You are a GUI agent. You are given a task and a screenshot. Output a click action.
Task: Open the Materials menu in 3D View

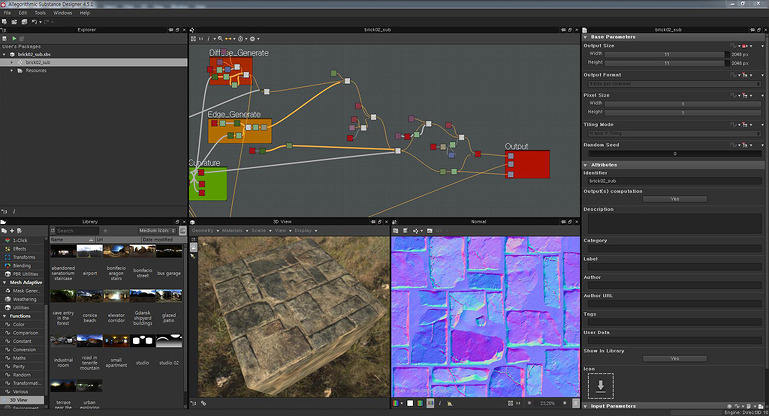pyautogui.click(x=232, y=231)
